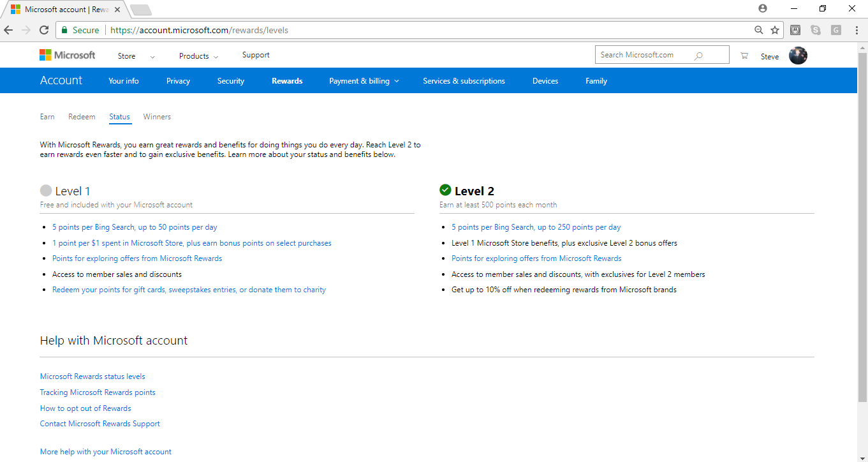The height and width of the screenshot is (462, 868).
Task: Click 'Level 1 Microsoft Store benefits' text
Action: 564,243
